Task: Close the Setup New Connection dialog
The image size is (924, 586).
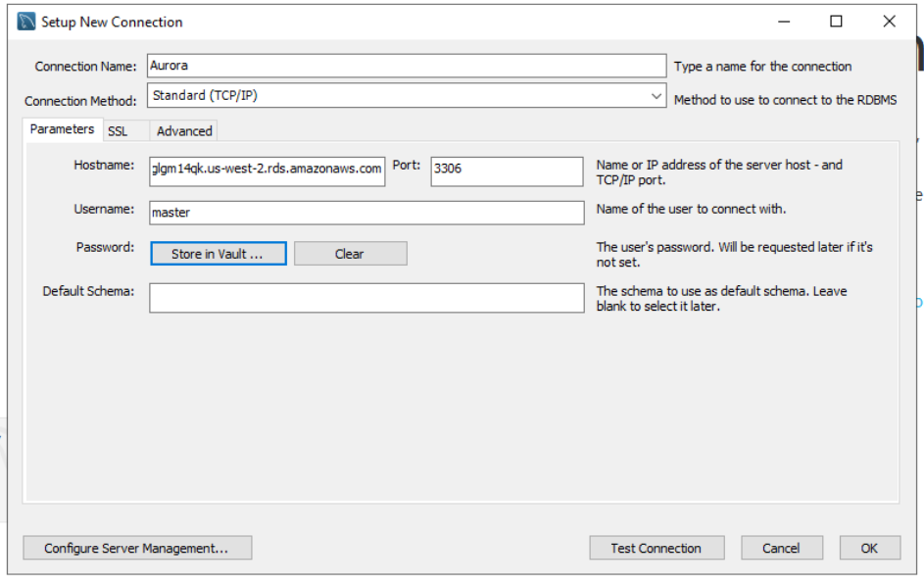Action: 890,22
